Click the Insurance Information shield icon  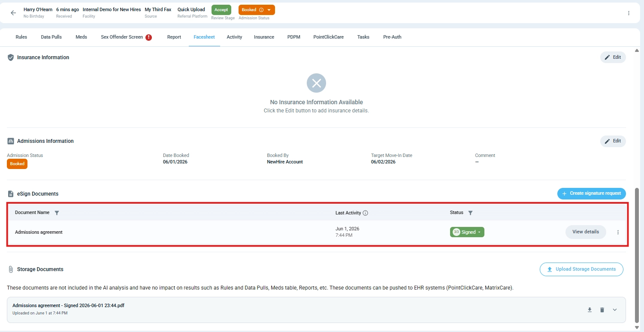11,57
